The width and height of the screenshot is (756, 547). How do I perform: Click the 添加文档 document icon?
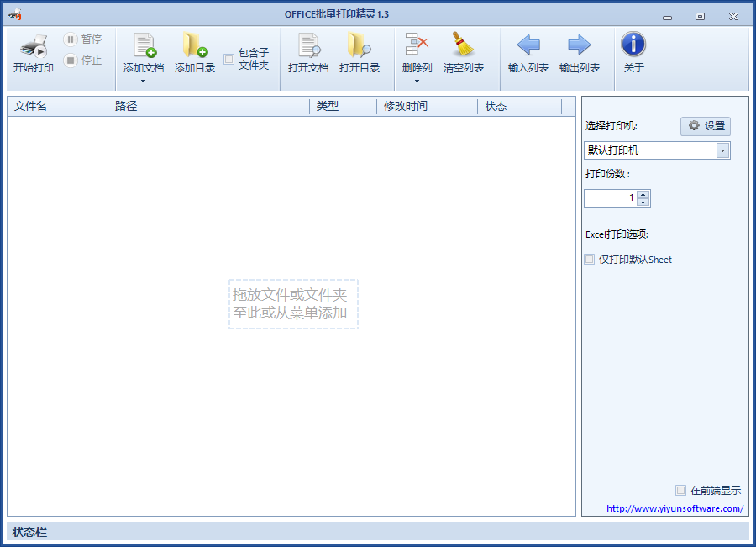pos(144,46)
